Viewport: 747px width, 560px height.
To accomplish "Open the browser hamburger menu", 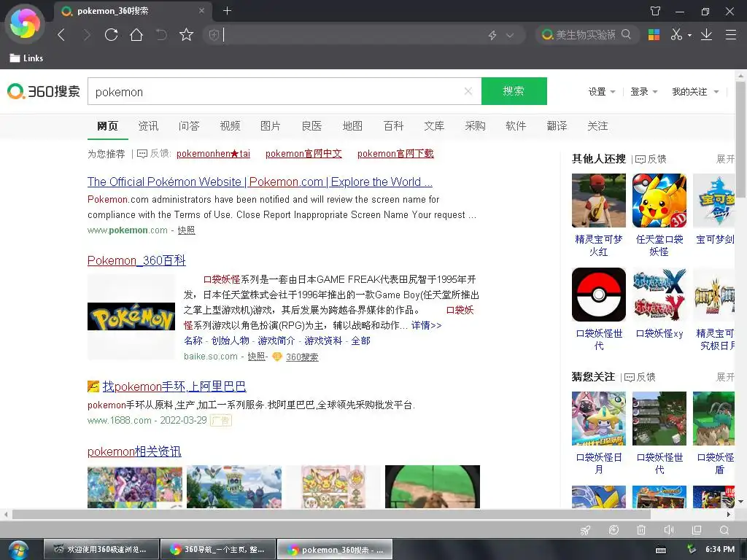I will (731, 34).
